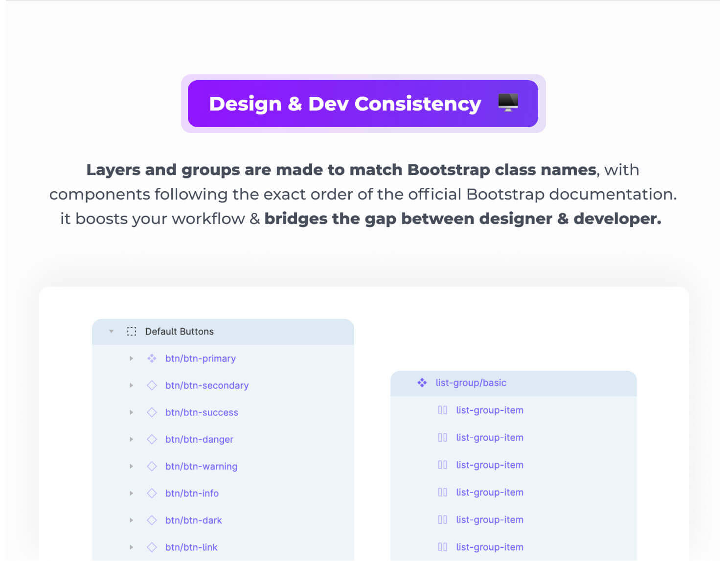
Task: Select the btn/btn-link layer name
Action: [x=191, y=547]
